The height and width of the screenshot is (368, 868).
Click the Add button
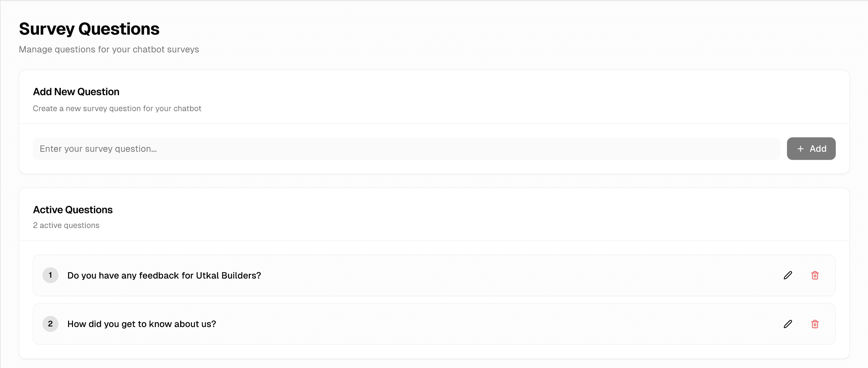[811, 148]
